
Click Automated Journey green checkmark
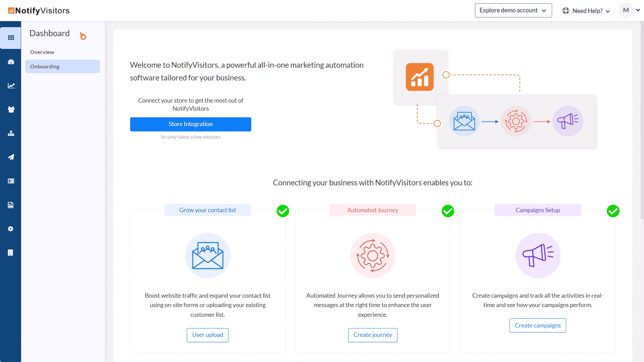[x=448, y=211]
